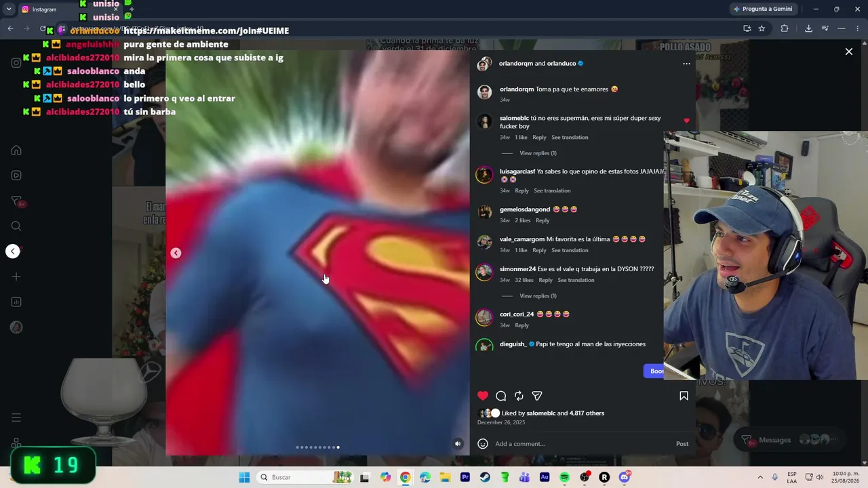Viewport: 868px width, 488px height.
Task: Reply to cori_cori_24's comment
Action: pyautogui.click(x=521, y=325)
